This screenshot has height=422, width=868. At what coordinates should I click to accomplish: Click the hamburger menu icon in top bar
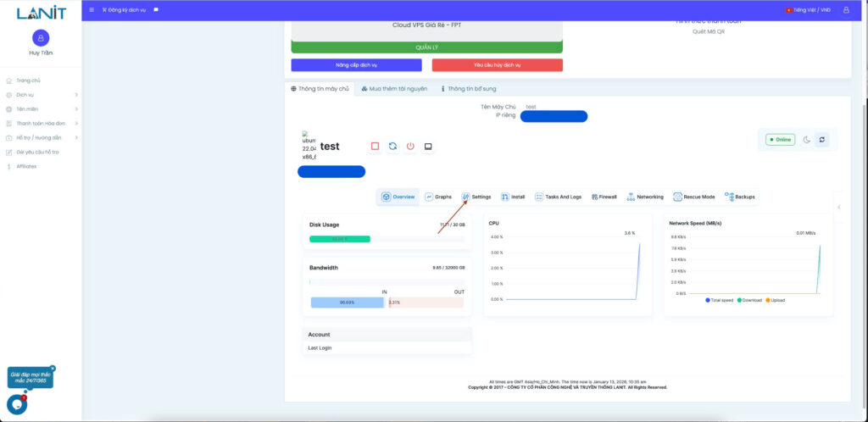click(x=92, y=10)
